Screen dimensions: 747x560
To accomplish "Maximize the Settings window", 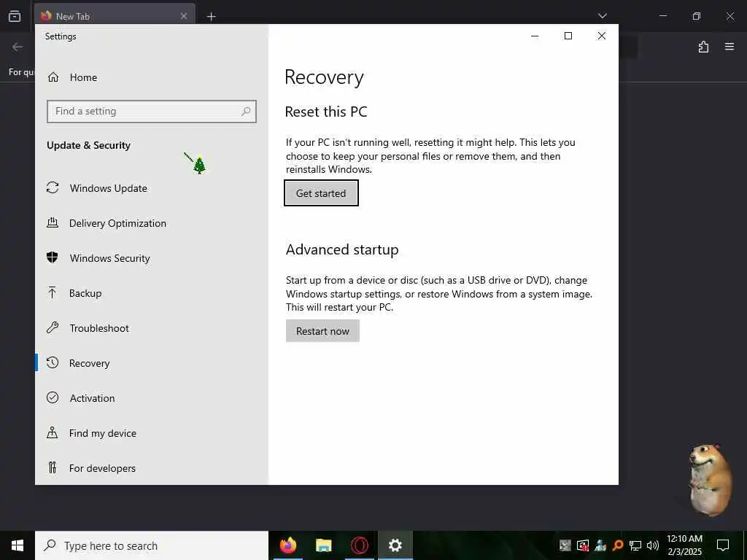I will [568, 36].
